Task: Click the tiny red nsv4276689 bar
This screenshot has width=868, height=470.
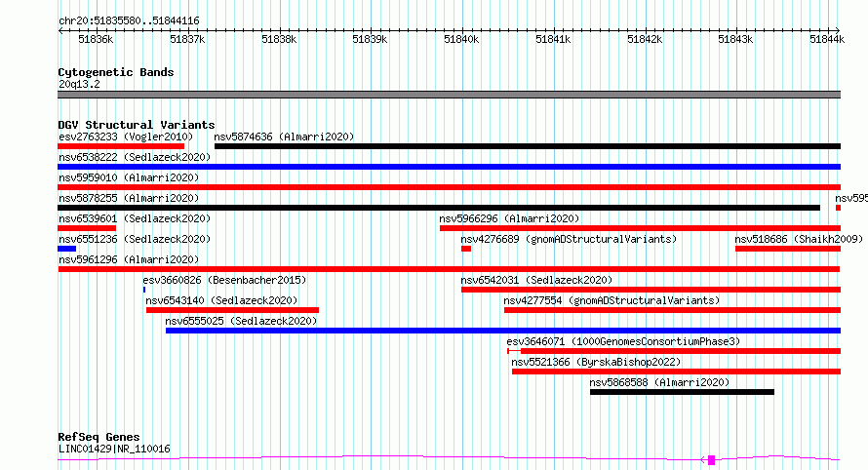Action: (x=466, y=249)
